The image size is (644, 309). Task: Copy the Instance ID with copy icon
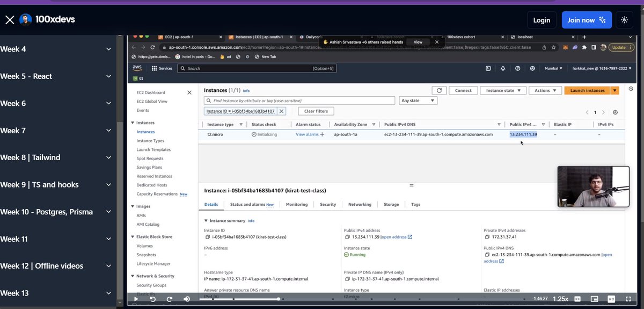[208, 237]
